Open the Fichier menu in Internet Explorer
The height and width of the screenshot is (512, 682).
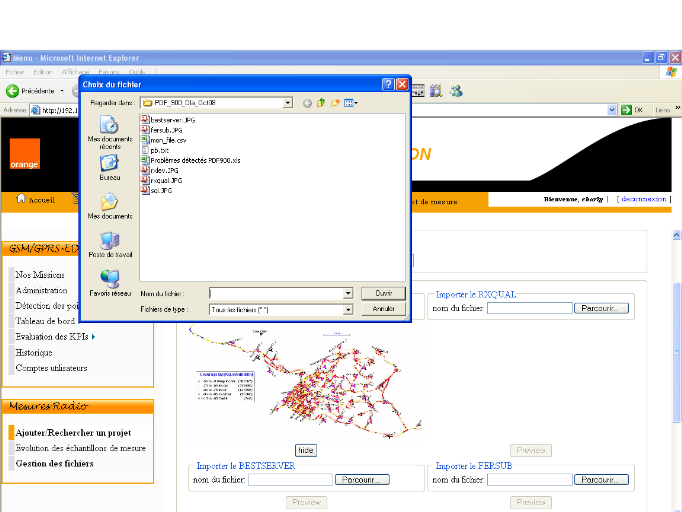pyautogui.click(x=14, y=72)
